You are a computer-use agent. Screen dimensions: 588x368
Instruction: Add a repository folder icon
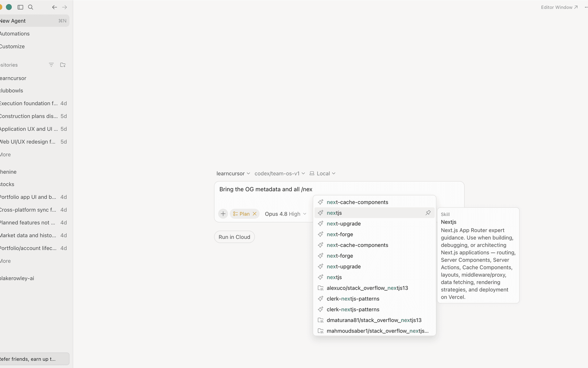[63, 65]
